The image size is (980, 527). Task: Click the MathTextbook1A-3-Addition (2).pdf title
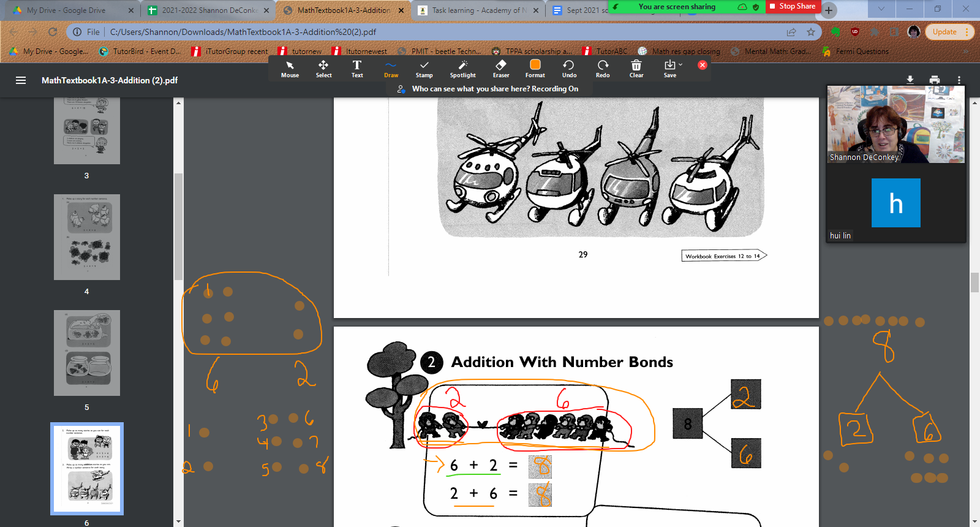110,80
